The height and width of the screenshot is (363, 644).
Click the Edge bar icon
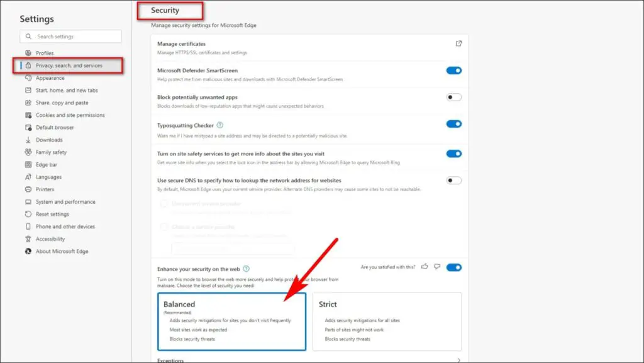[28, 165]
